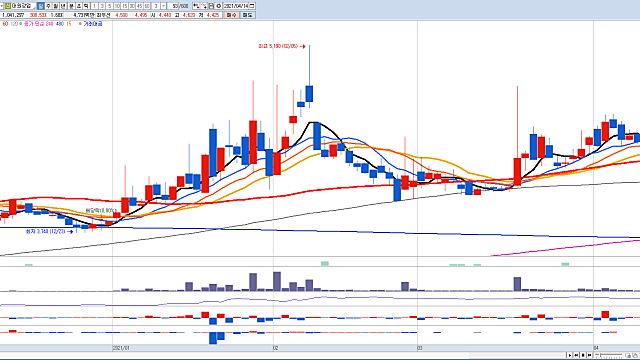The image size is (640, 360).
Task: Open the calendar picker icon
Action: (x=252, y=6)
